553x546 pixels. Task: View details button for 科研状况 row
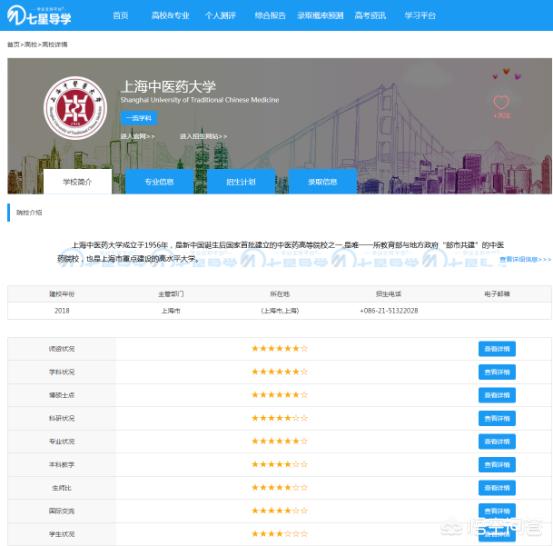point(497,418)
